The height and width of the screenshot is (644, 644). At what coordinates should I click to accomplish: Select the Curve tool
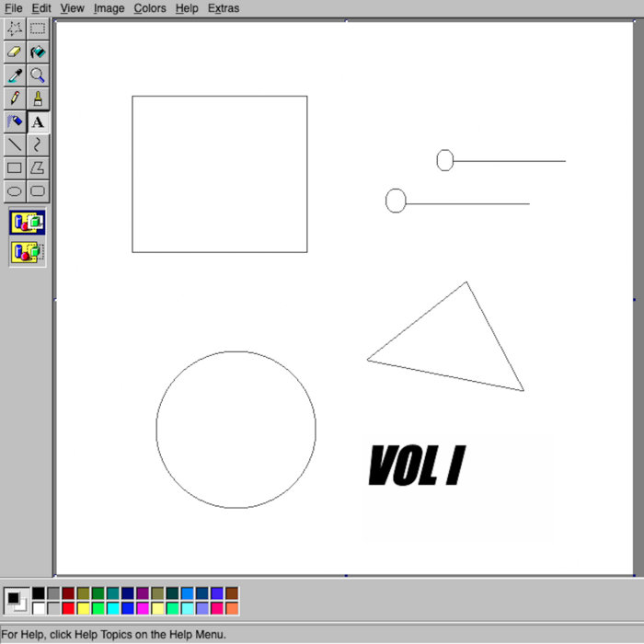pyautogui.click(x=38, y=145)
